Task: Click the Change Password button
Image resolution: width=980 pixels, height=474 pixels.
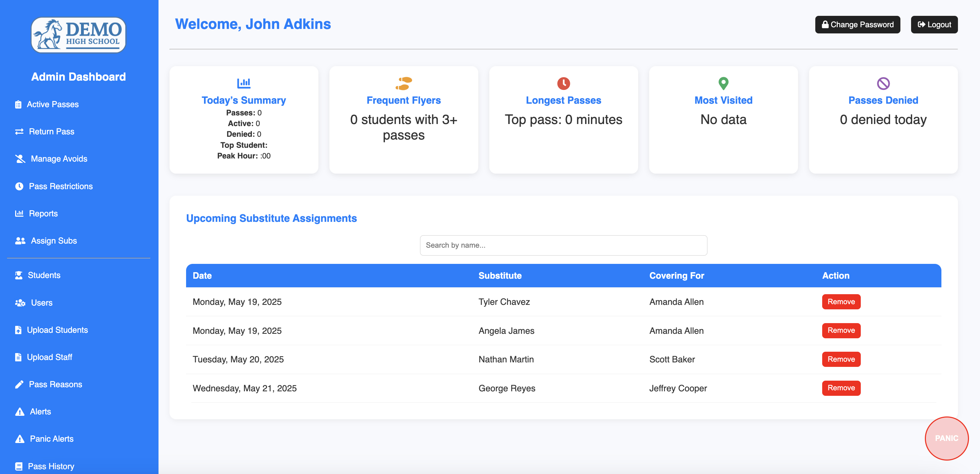Action: click(x=857, y=25)
